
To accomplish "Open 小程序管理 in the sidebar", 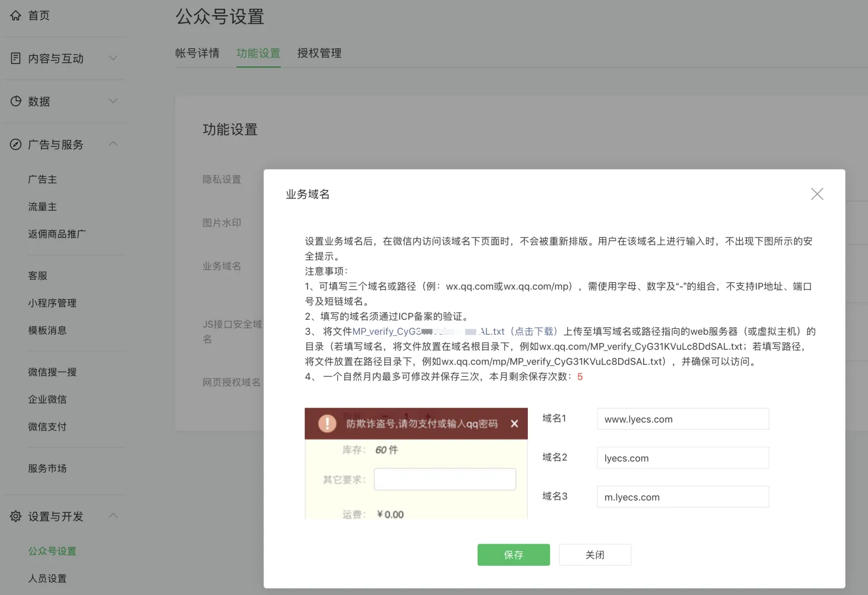I will (x=52, y=303).
